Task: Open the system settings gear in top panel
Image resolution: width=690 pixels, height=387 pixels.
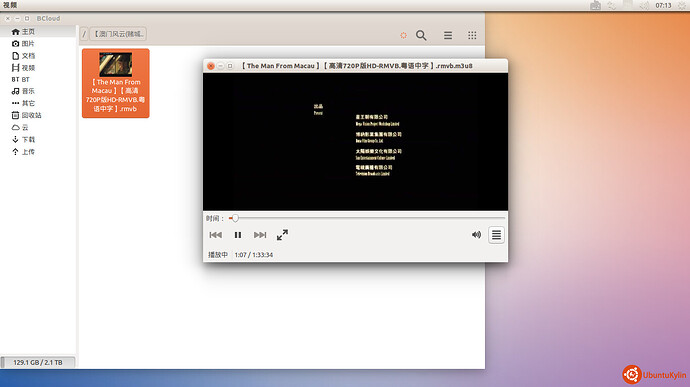Action: (x=682, y=5)
